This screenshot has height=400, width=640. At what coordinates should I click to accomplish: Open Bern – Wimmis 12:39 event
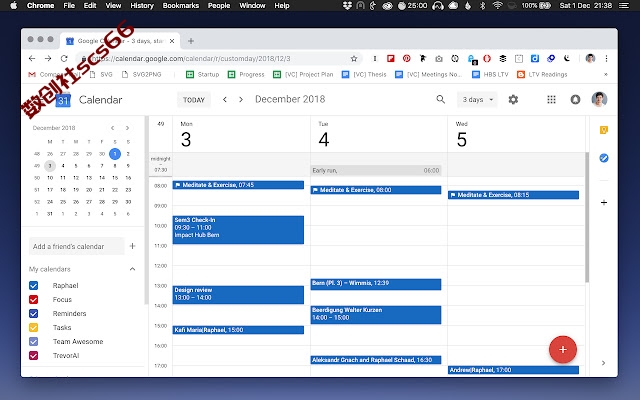(376, 284)
